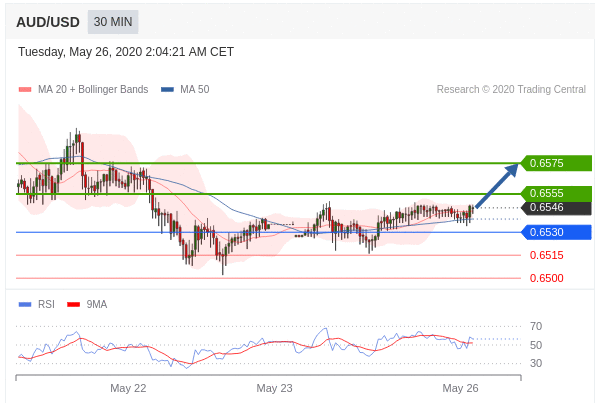This screenshot has height=413, width=601.
Task: Click the MA 50 legend label
Action: click(195, 89)
